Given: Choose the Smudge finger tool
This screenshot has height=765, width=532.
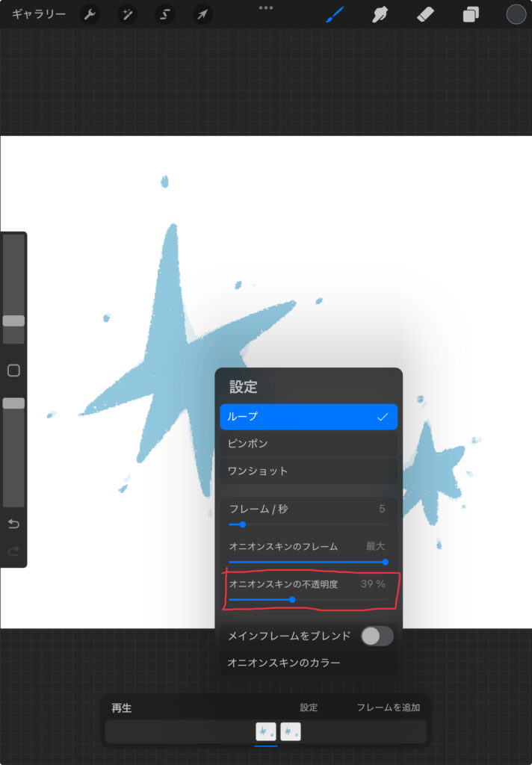Looking at the screenshot, I should [380, 14].
